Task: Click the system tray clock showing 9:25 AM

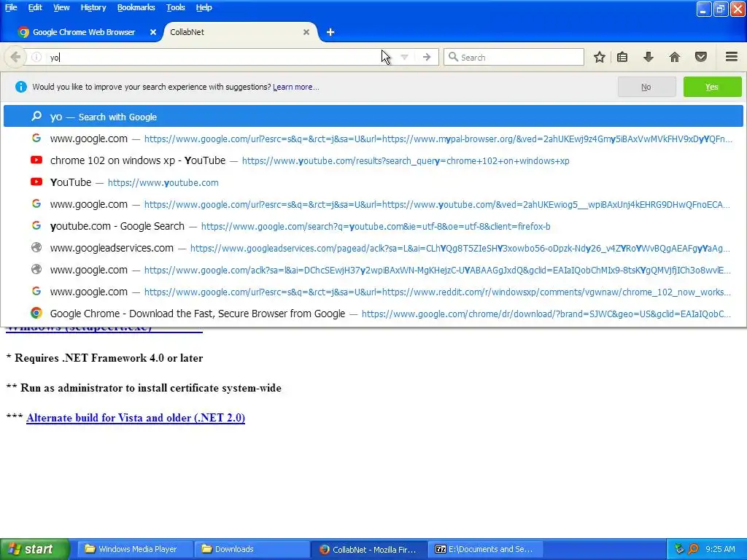Action: coord(720,549)
